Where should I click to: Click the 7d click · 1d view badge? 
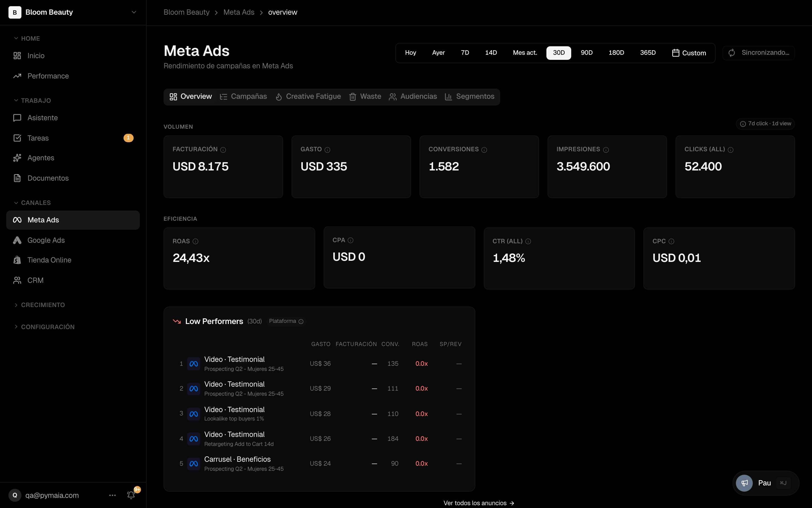tap(765, 124)
